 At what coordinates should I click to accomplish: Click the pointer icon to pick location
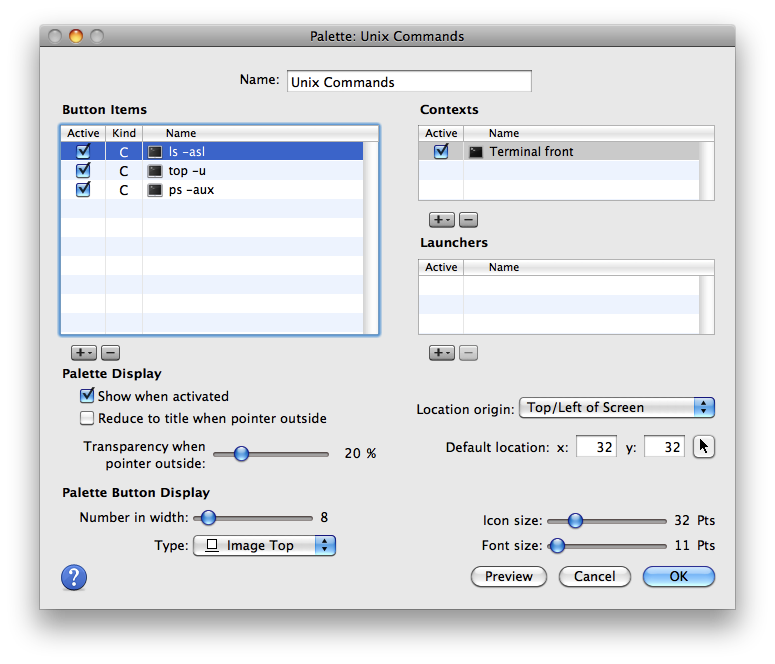click(703, 447)
